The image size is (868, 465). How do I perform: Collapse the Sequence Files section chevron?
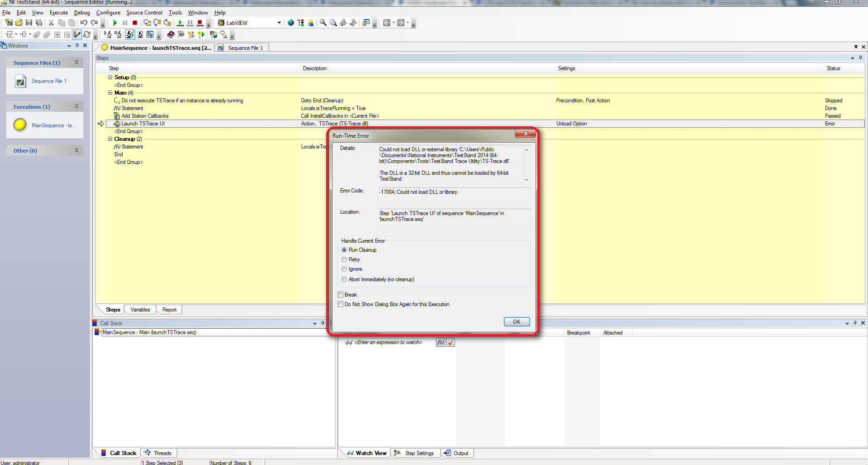pyautogui.click(x=76, y=62)
